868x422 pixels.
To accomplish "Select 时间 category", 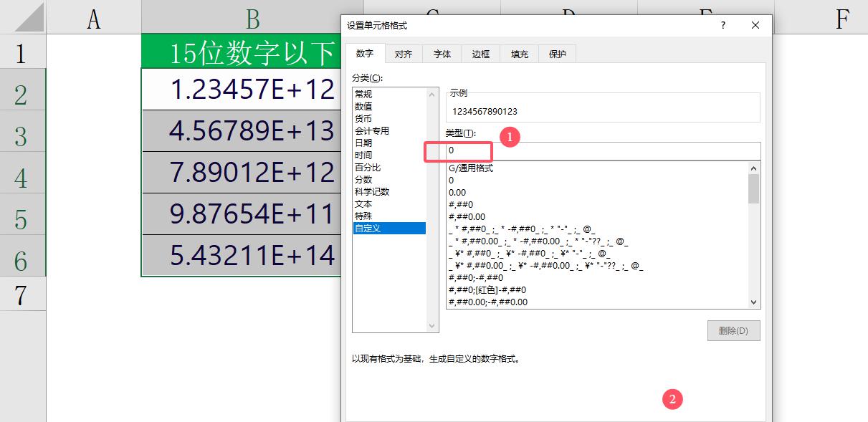I will tap(389, 155).
